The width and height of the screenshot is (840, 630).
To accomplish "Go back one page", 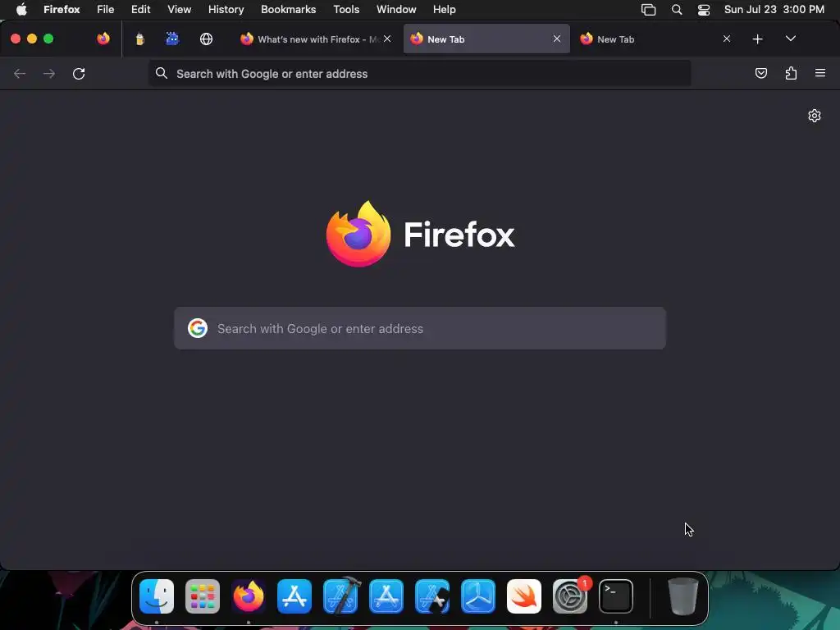I will pyautogui.click(x=20, y=73).
